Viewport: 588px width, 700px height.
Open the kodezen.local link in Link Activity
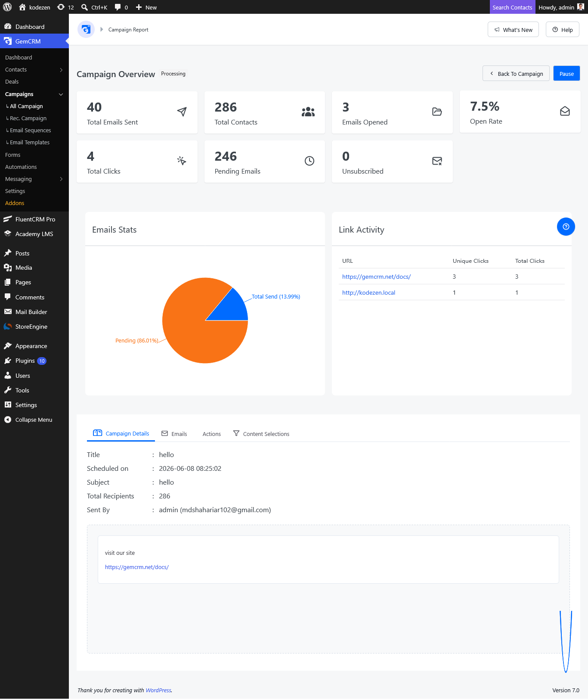(x=368, y=292)
